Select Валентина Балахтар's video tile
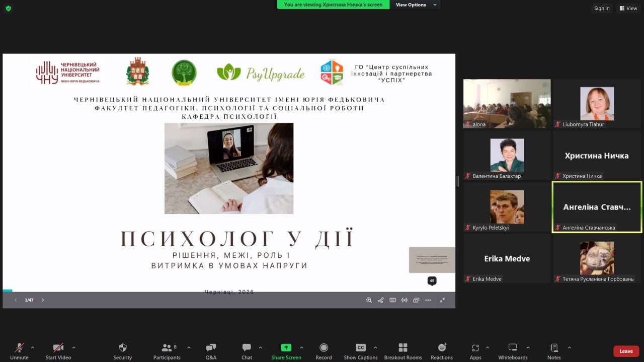 (507, 155)
